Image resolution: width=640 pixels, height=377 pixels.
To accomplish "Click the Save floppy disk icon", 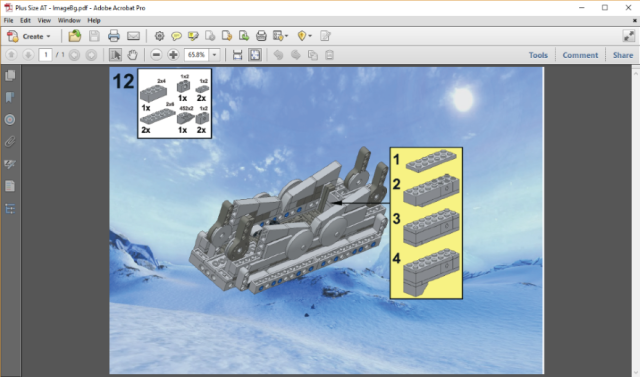I will click(94, 36).
